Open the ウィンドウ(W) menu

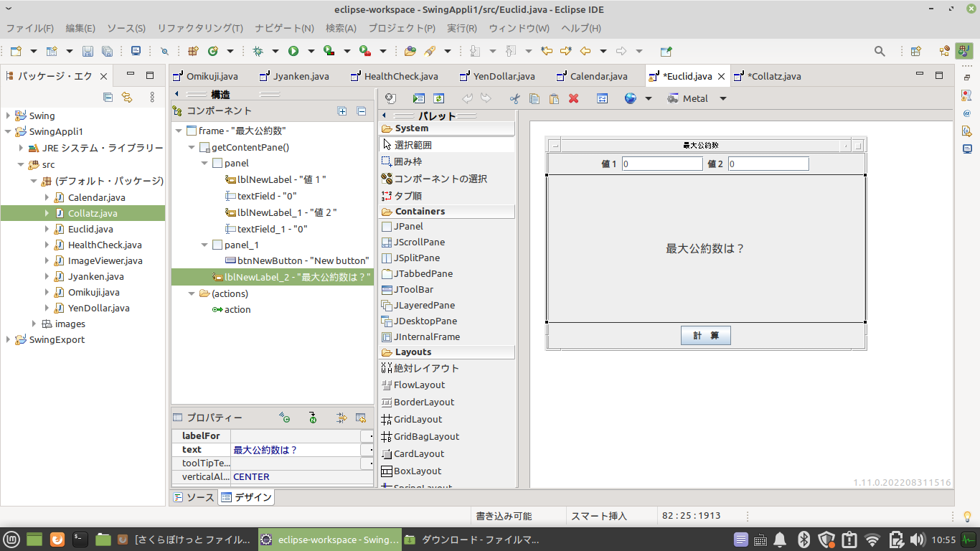coord(519,28)
